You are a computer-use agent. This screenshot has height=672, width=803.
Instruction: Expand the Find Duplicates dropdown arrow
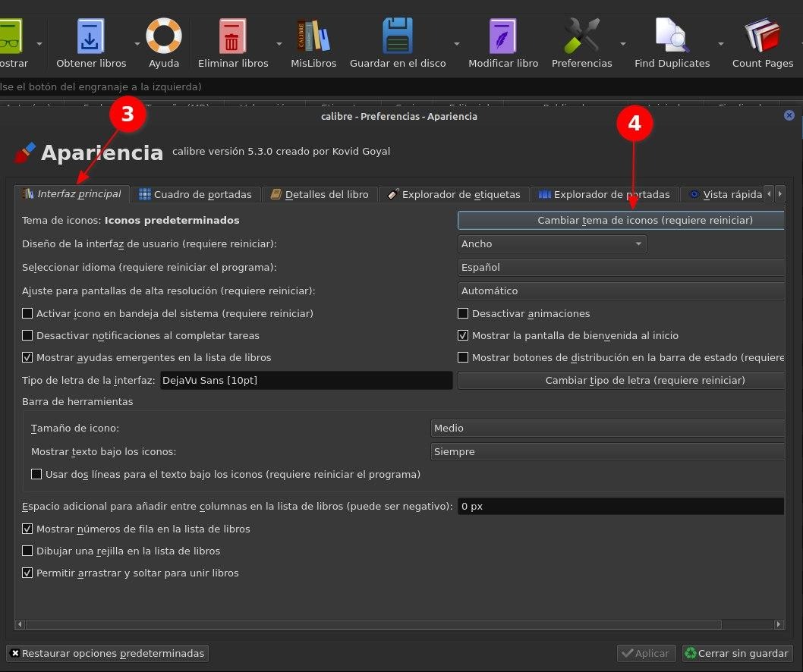point(720,44)
